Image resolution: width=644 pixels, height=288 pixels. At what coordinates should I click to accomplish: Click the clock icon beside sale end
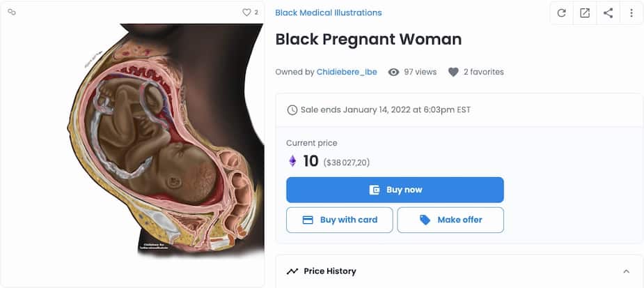292,110
